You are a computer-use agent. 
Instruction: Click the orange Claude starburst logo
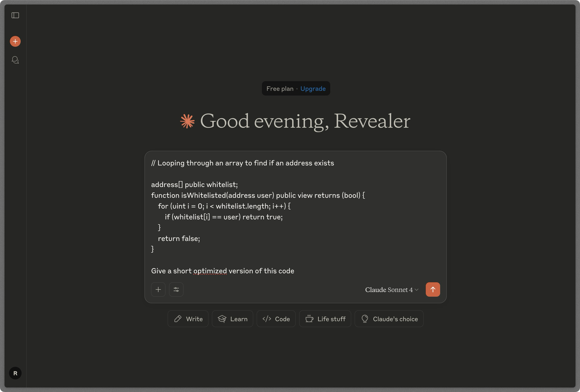[x=187, y=121]
